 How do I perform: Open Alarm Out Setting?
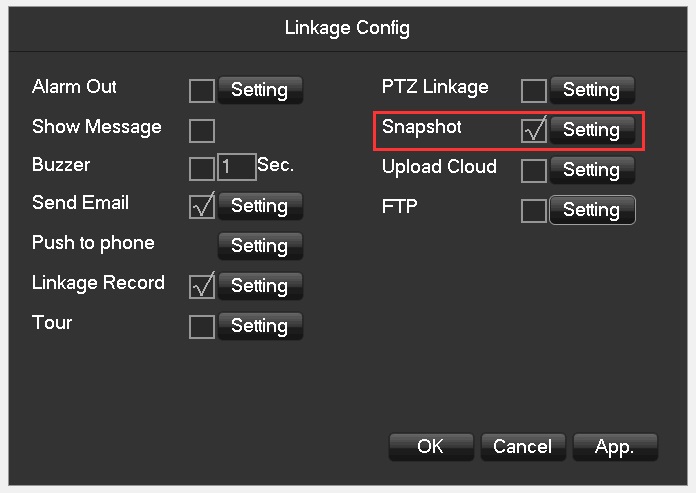(259, 90)
